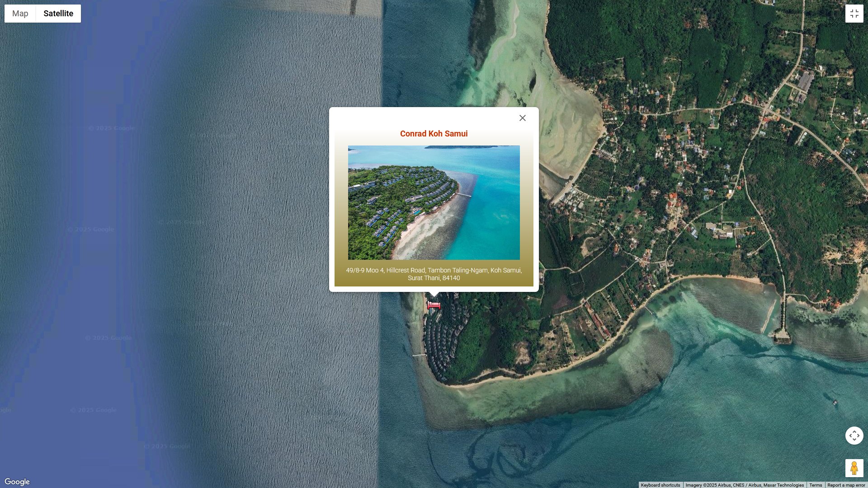This screenshot has height=488, width=868.
Task: Click the resort's pier on the satellite map
Action: click(419, 355)
